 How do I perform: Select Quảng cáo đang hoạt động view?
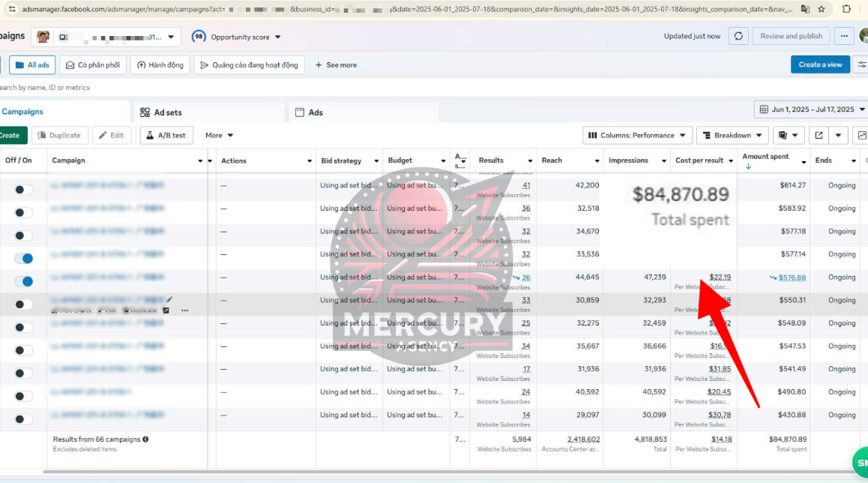[x=249, y=64]
